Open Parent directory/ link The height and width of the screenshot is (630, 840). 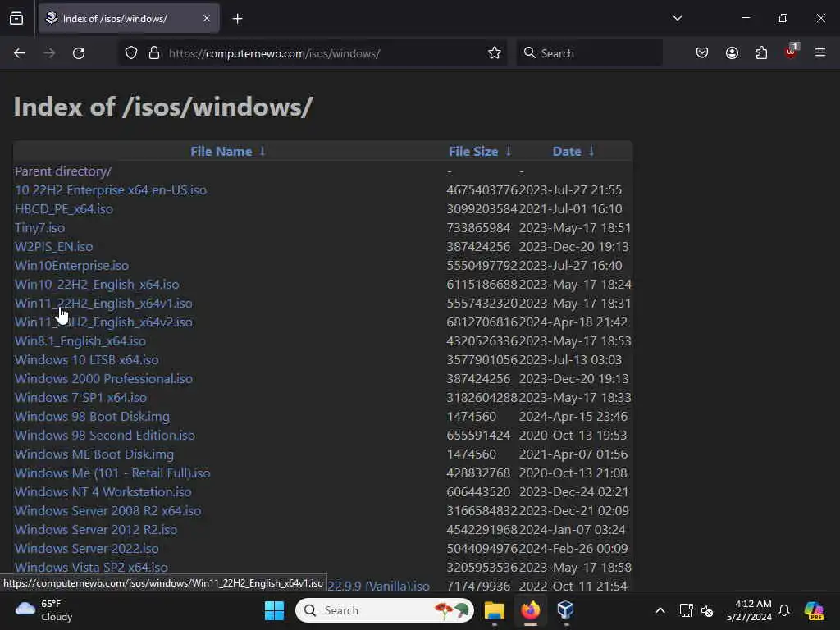[62, 171]
